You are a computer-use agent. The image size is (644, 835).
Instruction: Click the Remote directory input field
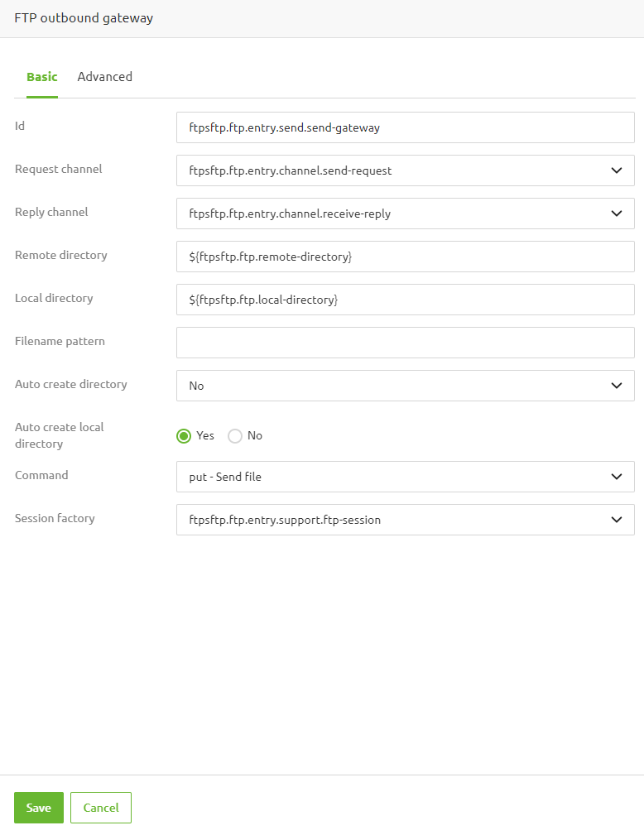point(406,257)
